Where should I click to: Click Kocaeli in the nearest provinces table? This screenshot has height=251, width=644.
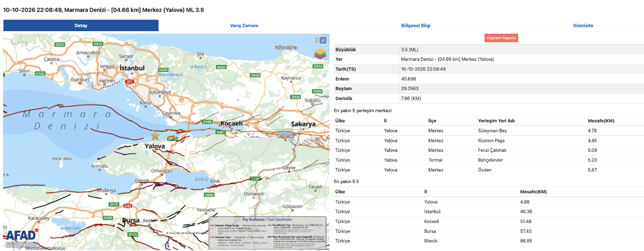pyautogui.click(x=432, y=221)
